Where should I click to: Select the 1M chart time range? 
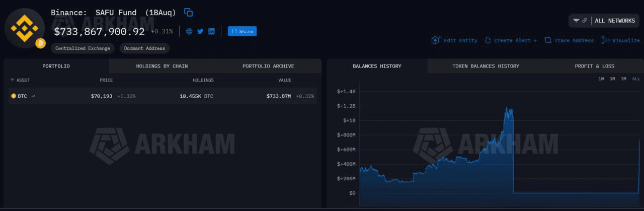[x=612, y=79]
